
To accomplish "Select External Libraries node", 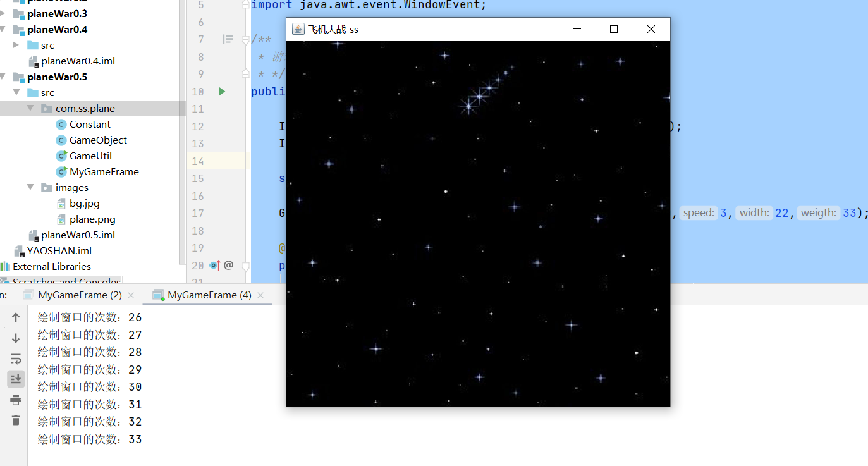I will click(x=52, y=267).
